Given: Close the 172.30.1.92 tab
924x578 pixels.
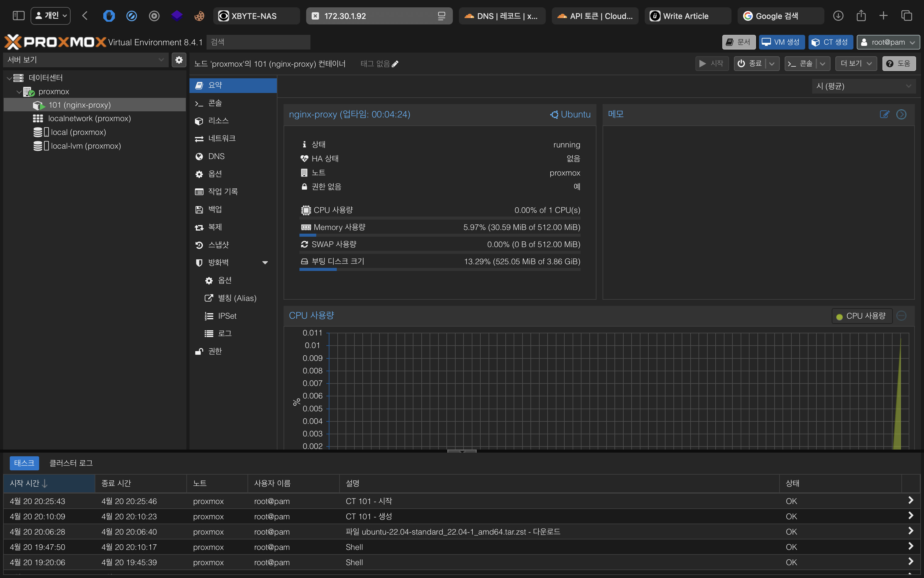Looking at the screenshot, I should pyautogui.click(x=315, y=16).
